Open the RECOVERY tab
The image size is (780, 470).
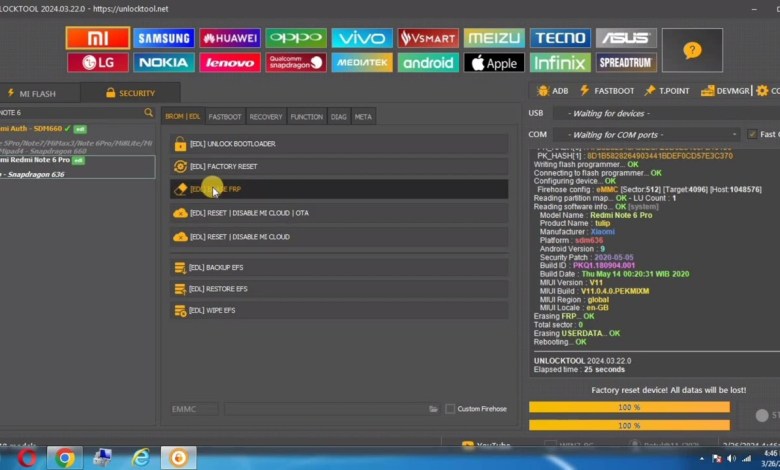(266, 117)
